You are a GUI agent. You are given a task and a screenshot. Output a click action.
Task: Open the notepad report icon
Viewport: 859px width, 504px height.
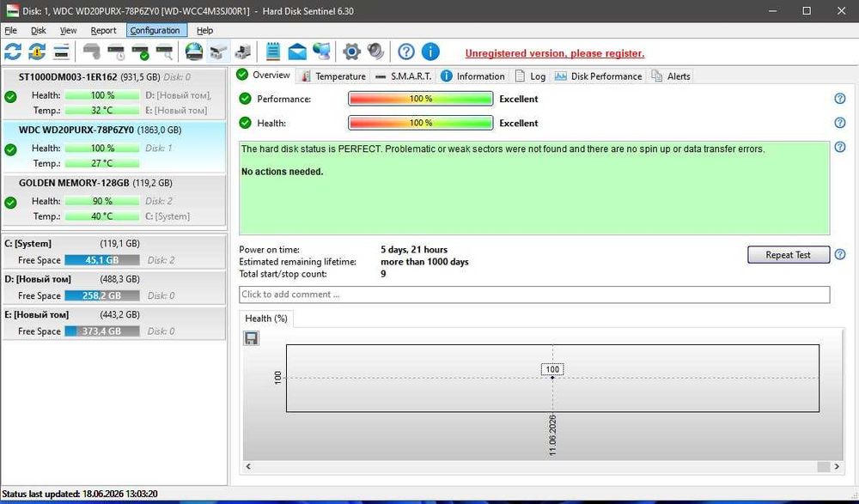(x=273, y=52)
